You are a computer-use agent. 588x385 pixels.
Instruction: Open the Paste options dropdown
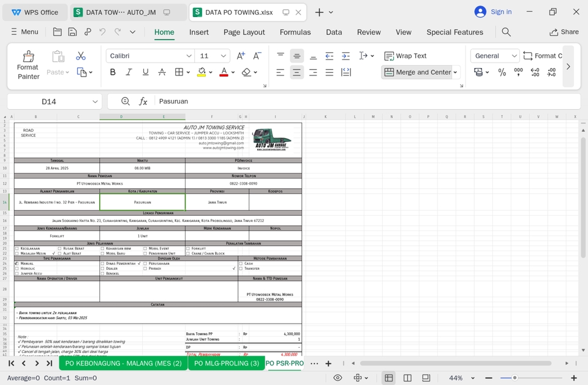point(67,72)
